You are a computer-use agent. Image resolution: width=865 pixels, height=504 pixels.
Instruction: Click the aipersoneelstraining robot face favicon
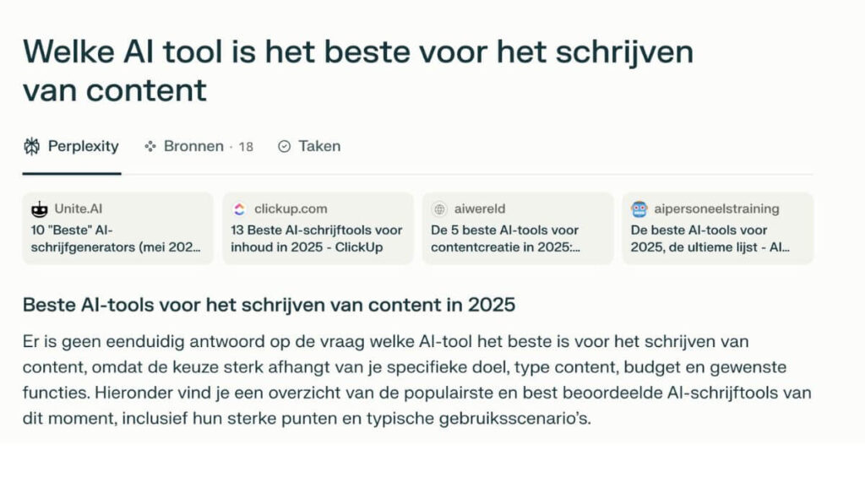click(x=639, y=209)
